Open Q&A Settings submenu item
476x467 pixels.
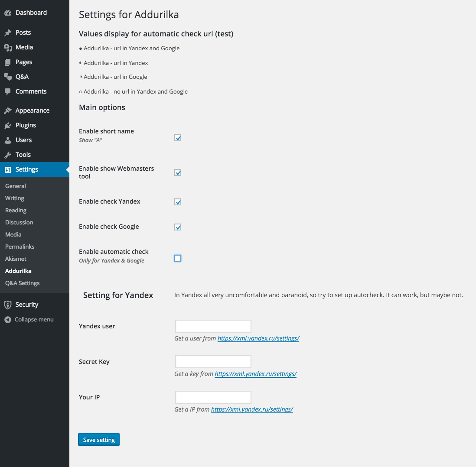(x=23, y=283)
